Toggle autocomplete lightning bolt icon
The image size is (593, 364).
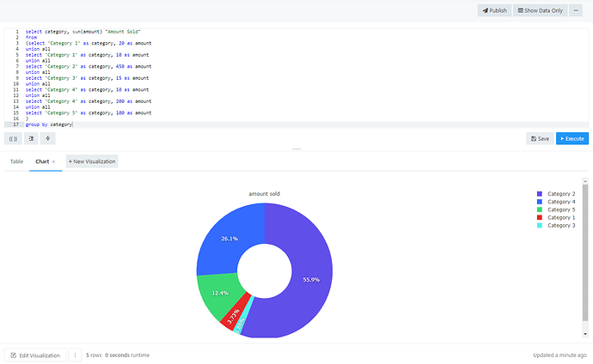tap(47, 138)
